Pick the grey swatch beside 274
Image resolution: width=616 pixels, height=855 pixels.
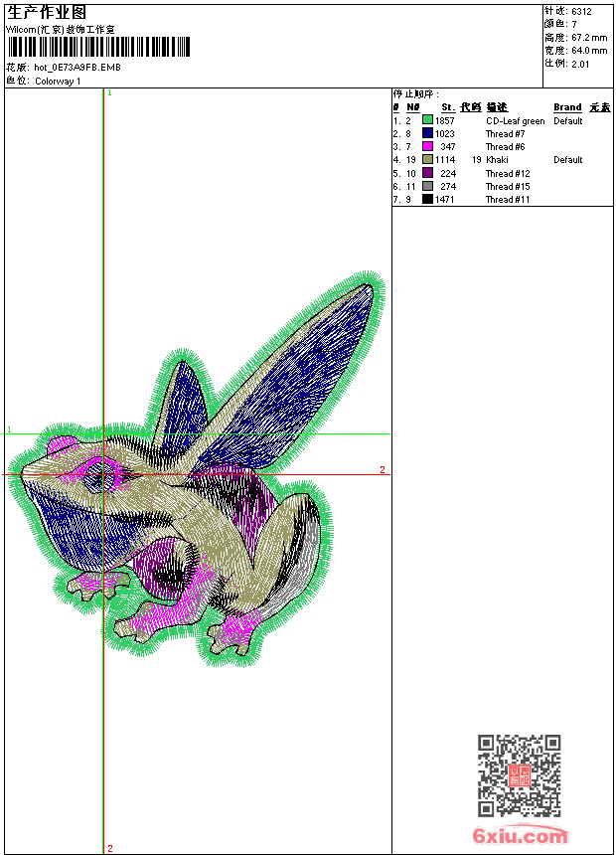point(427,186)
